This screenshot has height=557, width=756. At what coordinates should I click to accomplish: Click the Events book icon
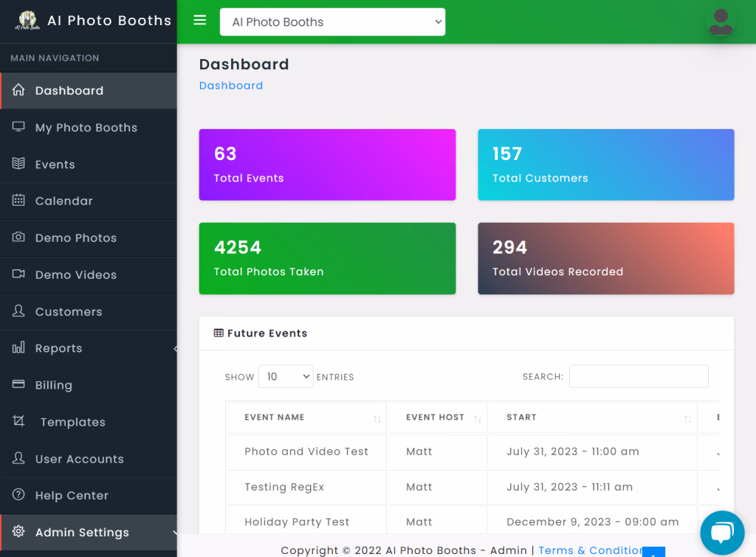18,164
